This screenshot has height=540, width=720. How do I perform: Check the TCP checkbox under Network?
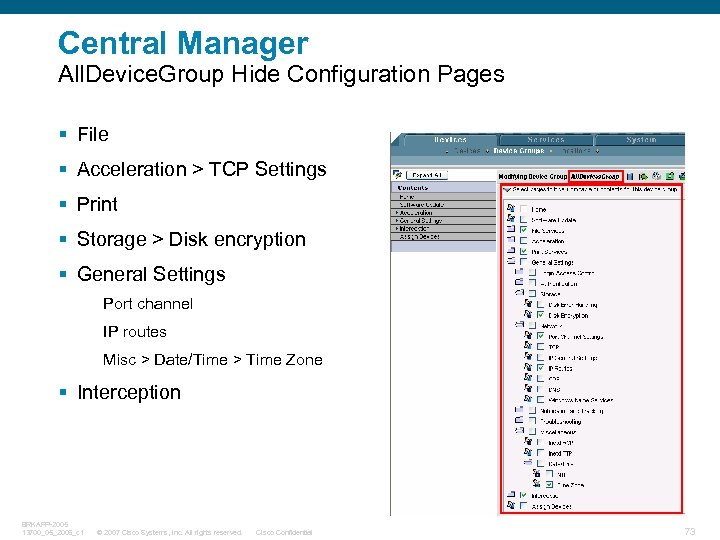pos(540,347)
